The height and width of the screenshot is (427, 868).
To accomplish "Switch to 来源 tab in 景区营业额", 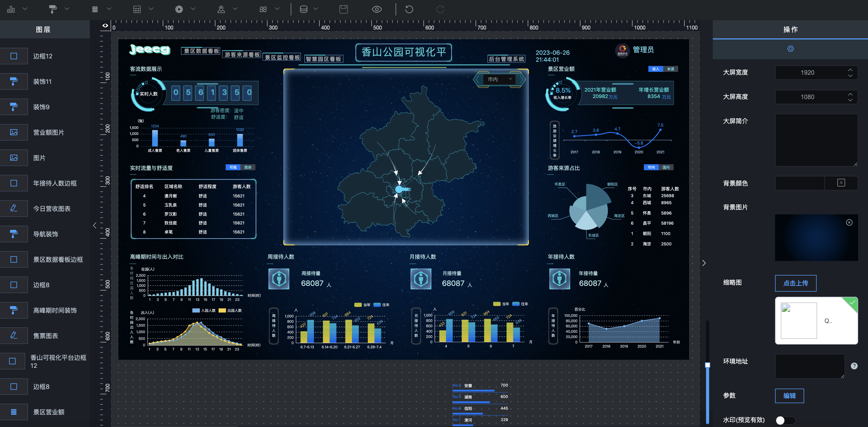I will (670, 69).
